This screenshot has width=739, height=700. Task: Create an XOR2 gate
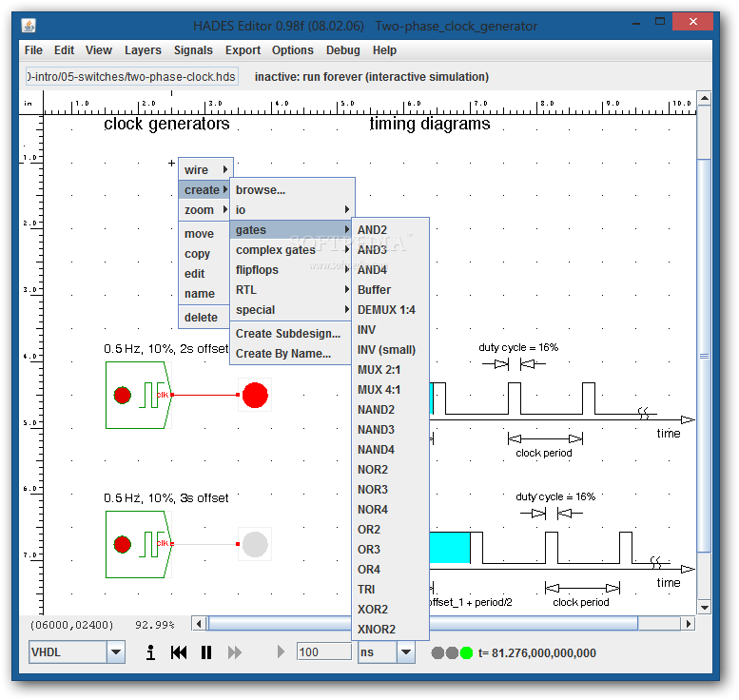(390, 610)
